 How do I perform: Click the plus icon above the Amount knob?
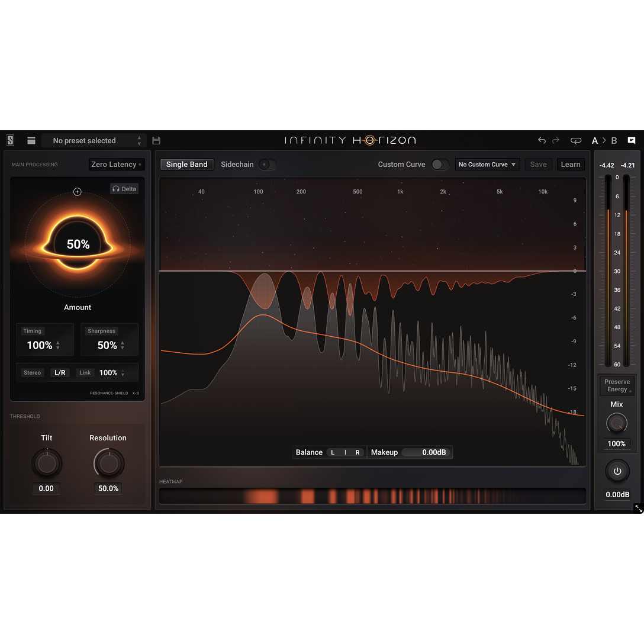tap(77, 191)
